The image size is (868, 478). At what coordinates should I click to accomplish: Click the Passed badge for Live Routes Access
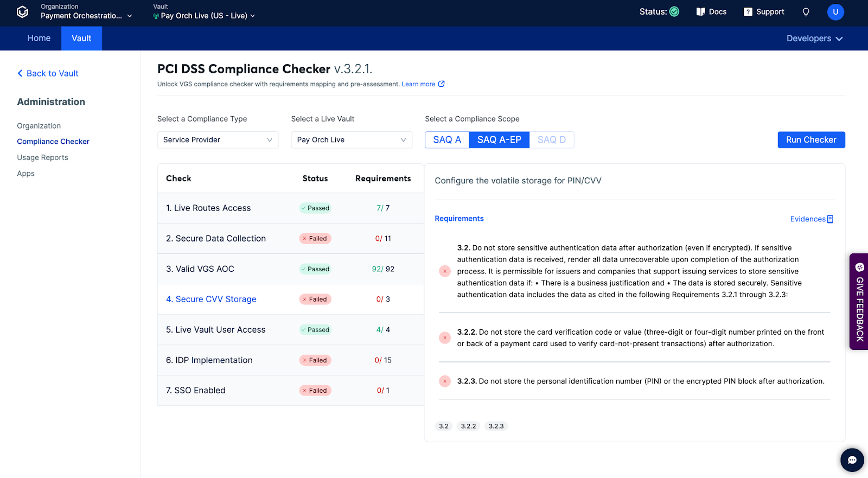click(x=315, y=208)
